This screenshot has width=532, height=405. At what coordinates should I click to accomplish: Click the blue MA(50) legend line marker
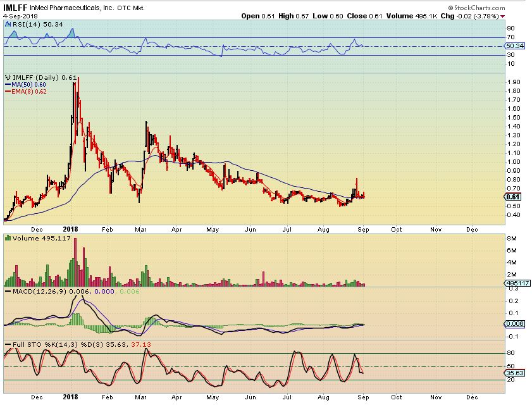pyautogui.click(x=8, y=85)
